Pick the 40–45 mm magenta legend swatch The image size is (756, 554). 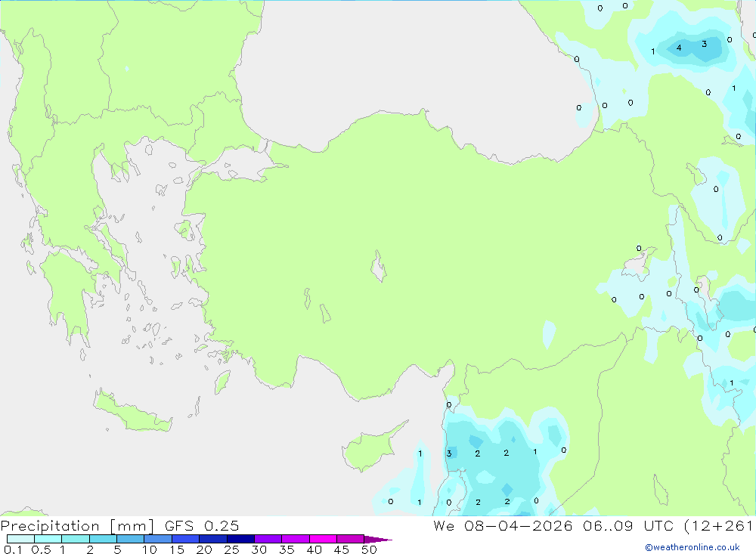pyautogui.click(x=323, y=539)
